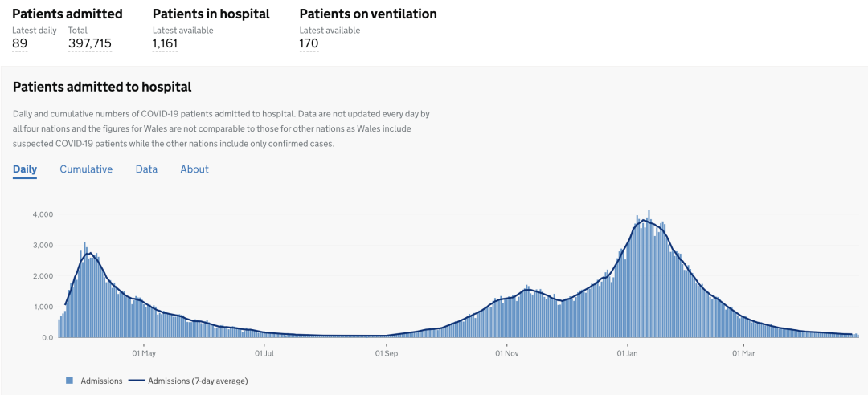868x395 pixels.
Task: Click the Patients in hospital headline title
Action: click(x=211, y=14)
